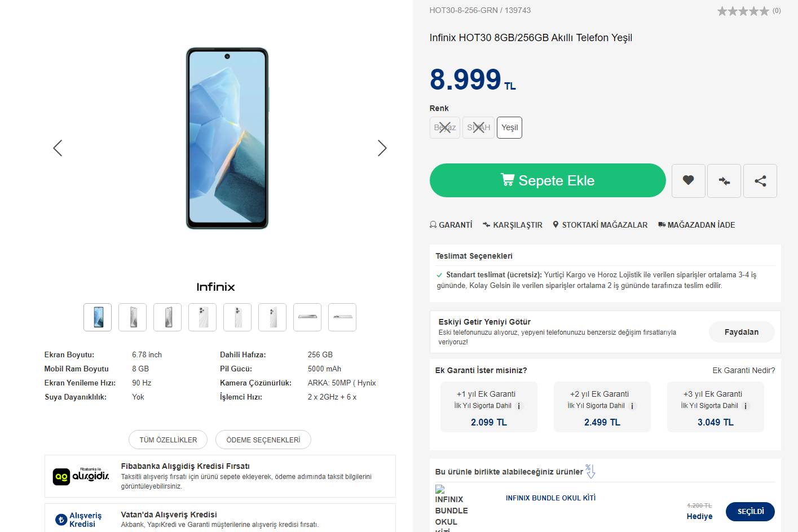Click info icon on +3 yıl Ek Garanti
Viewport: 798px width, 532px height.
746,406
